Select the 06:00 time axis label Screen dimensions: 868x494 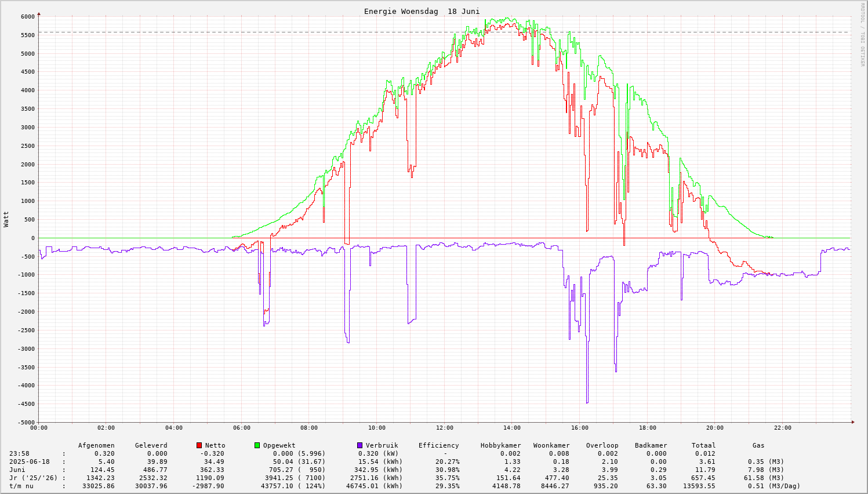pyautogui.click(x=242, y=428)
